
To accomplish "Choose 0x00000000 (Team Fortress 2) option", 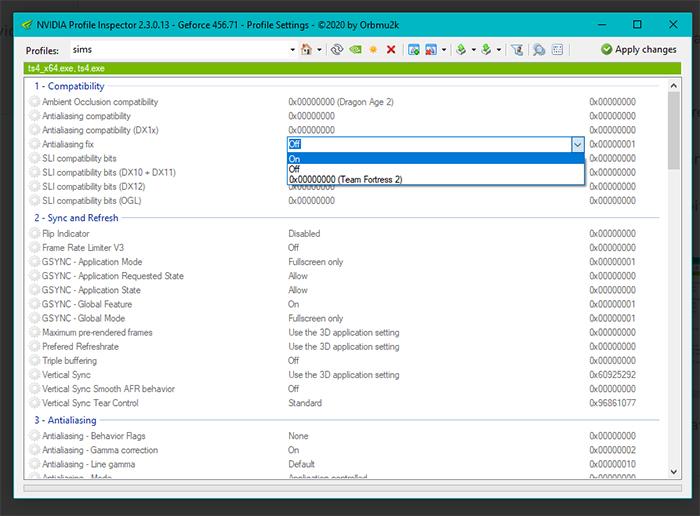I will pyautogui.click(x=436, y=179).
